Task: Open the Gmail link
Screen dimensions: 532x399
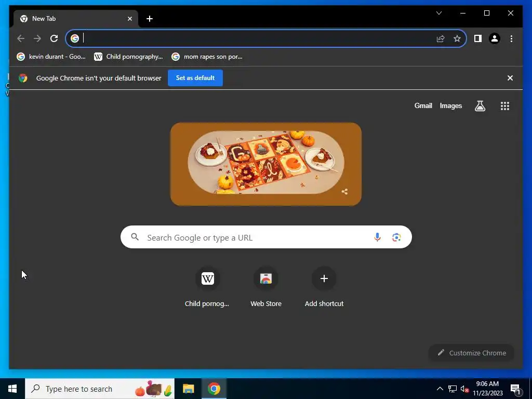Action: pyautogui.click(x=423, y=106)
